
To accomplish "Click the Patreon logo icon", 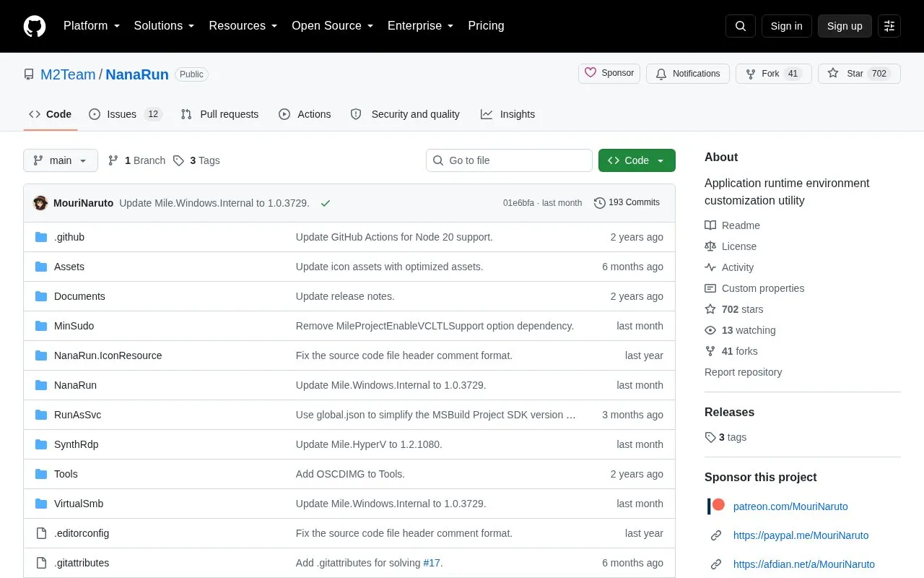I will [716, 506].
